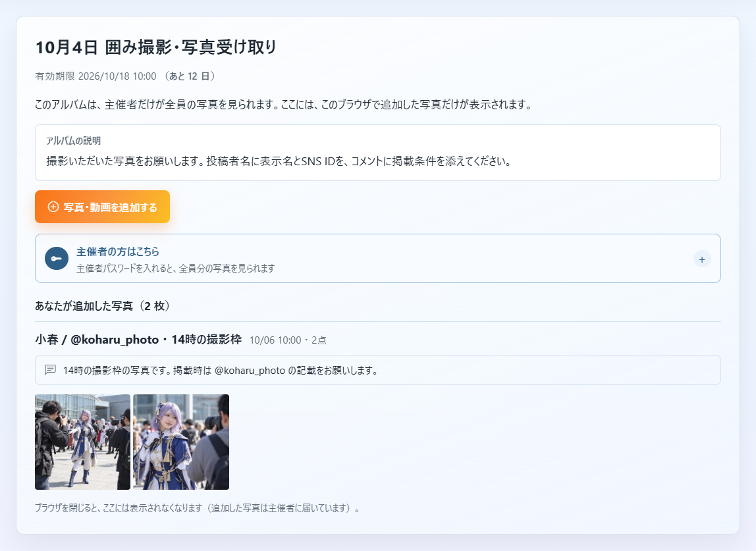Screen dimensions: 756x551
Task: Click the footer note ブラウザを閉じると、ここには表示されなくなります
Action: point(118,508)
